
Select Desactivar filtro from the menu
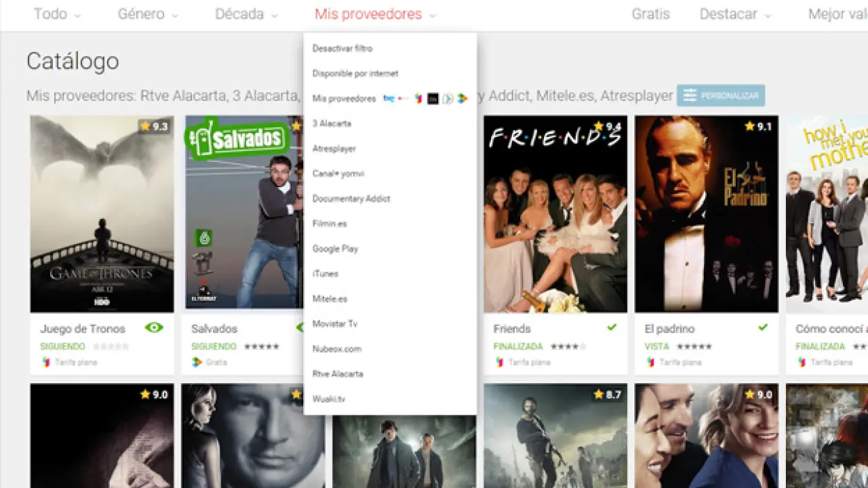pos(342,49)
